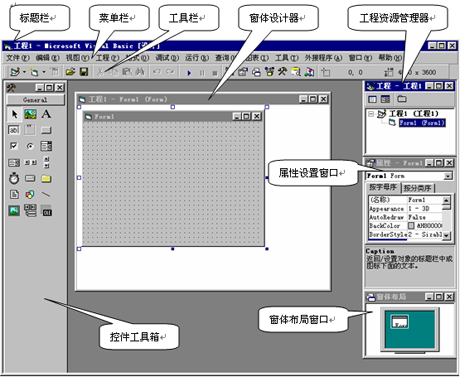Open the Add Project dropdown arrow
The image size is (460, 377).
(24, 72)
